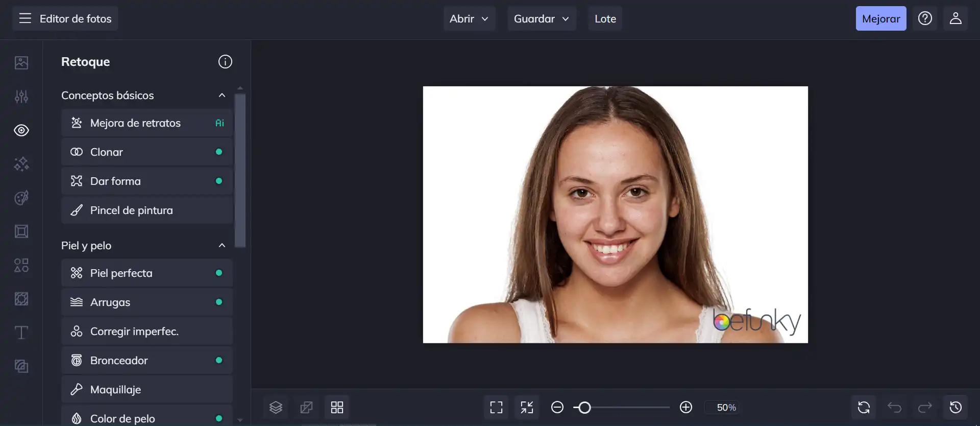Screen dimensions: 980x426
Task: Open the Text tool in sidebar
Action: click(21, 333)
